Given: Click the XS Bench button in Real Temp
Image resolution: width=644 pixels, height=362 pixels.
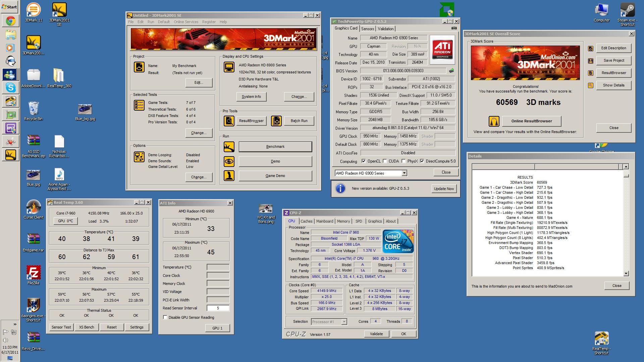Looking at the screenshot, I should click(87, 327).
